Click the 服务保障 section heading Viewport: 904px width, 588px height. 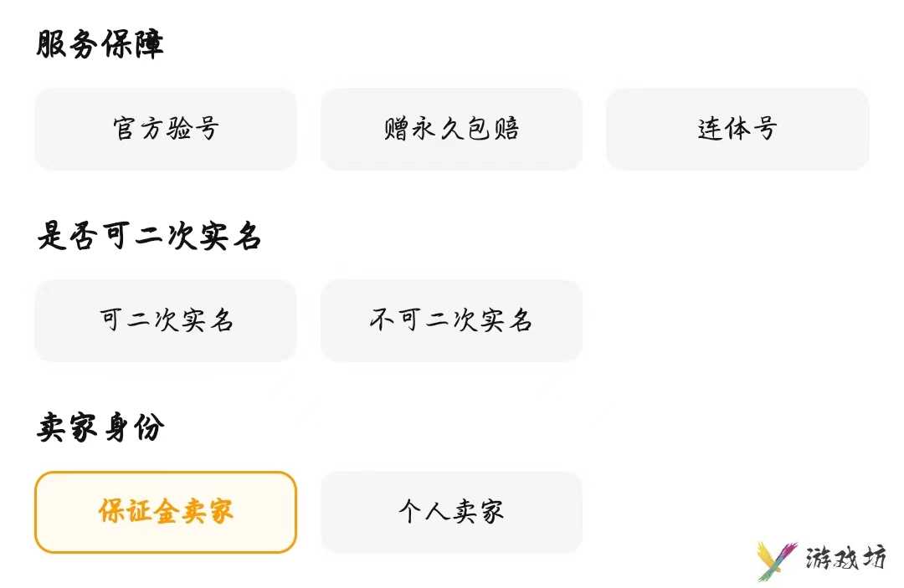[x=100, y=43]
